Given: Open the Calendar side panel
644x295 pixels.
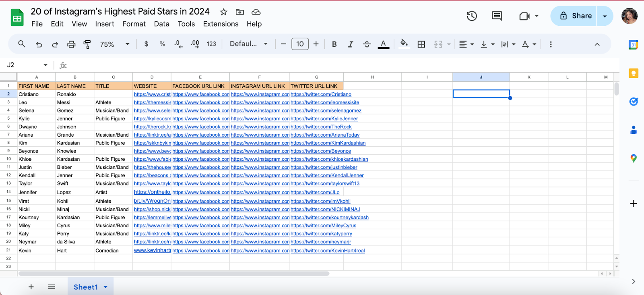Looking at the screenshot, I should pyautogui.click(x=634, y=45).
